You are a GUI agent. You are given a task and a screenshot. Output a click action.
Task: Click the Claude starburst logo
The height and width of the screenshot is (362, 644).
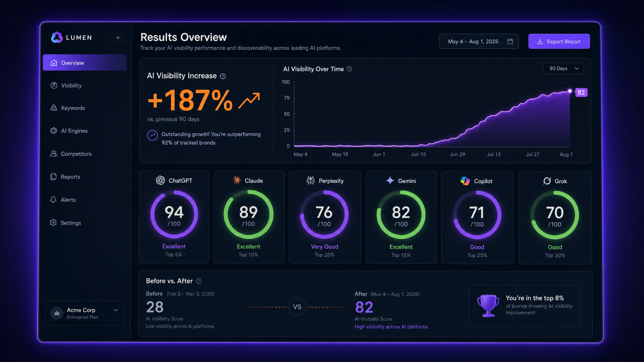click(237, 180)
